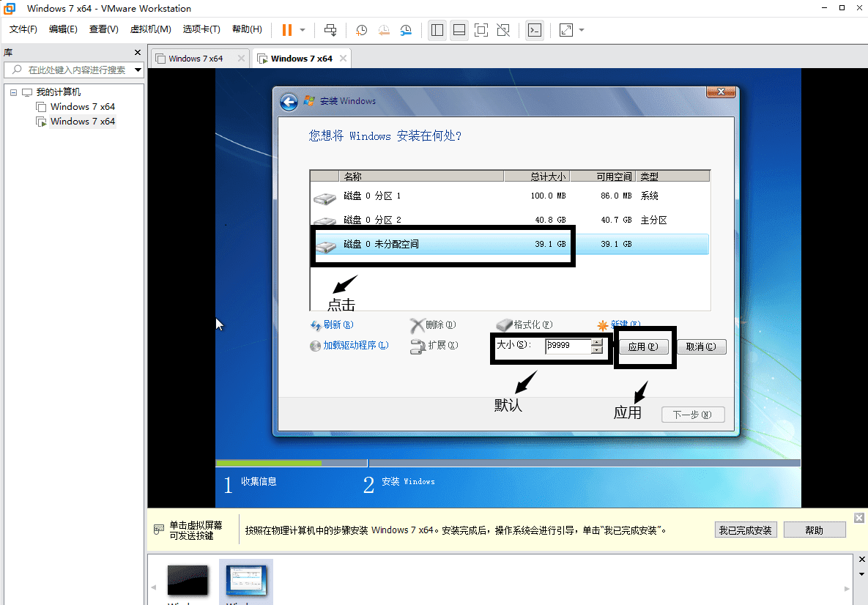Open the 查看(V) menu
Screen dimensions: 868x605
point(103,29)
